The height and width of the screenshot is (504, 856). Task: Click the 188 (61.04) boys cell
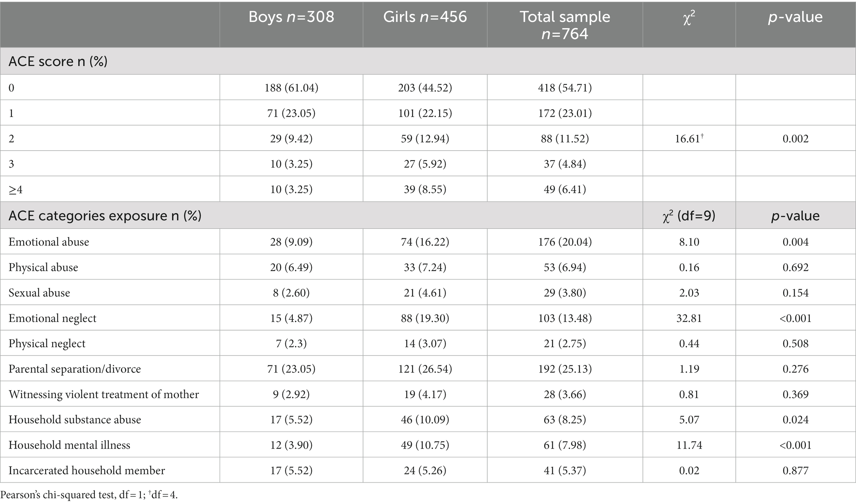[291, 87]
